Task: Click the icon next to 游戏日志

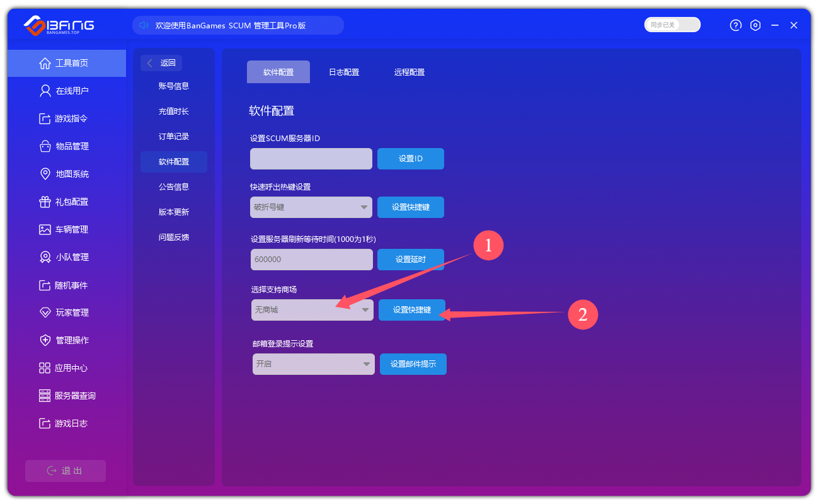Action: [x=45, y=423]
